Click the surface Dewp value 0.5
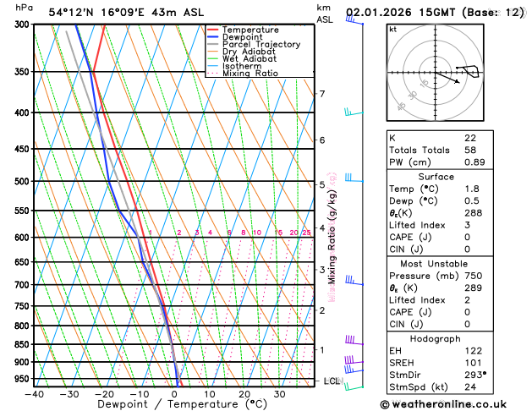Viewport: 532px width, 411px height. 472,201
